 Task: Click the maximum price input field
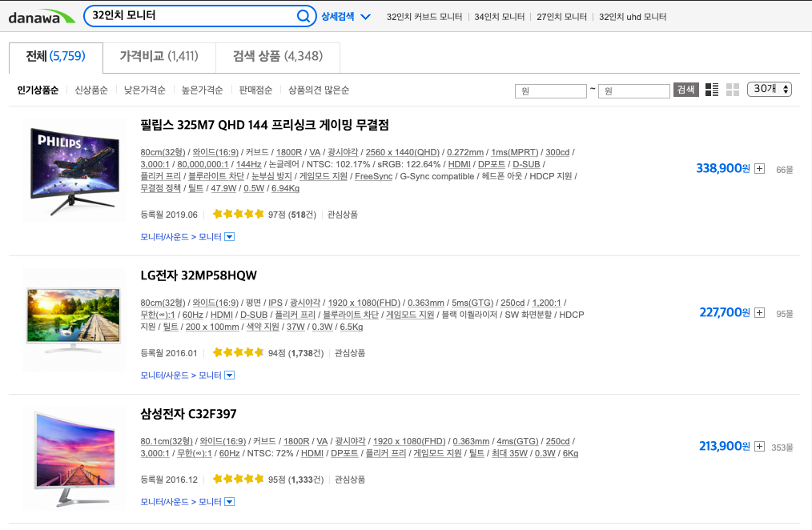[x=634, y=91]
